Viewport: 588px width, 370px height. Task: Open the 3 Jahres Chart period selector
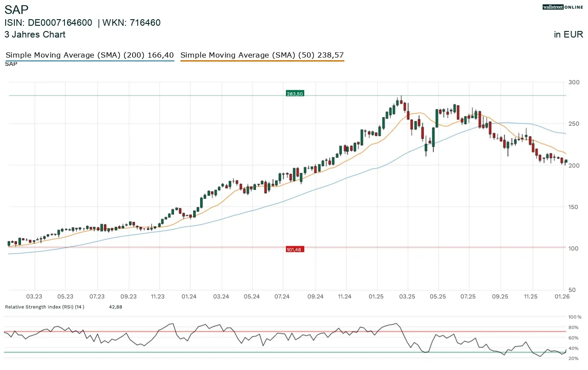[35, 34]
